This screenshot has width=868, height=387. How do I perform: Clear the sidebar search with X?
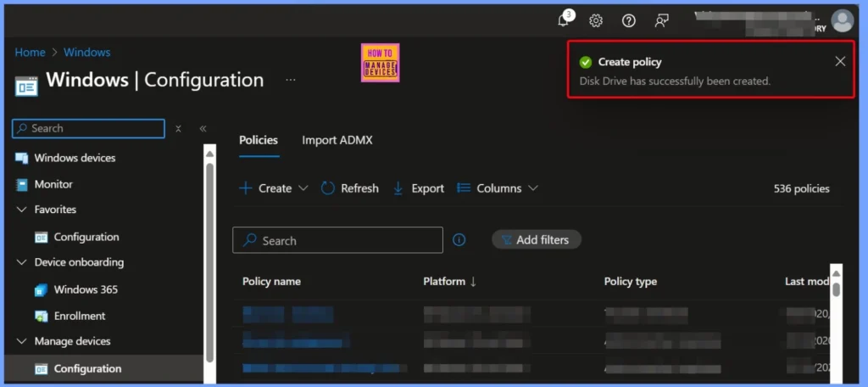[x=178, y=129]
